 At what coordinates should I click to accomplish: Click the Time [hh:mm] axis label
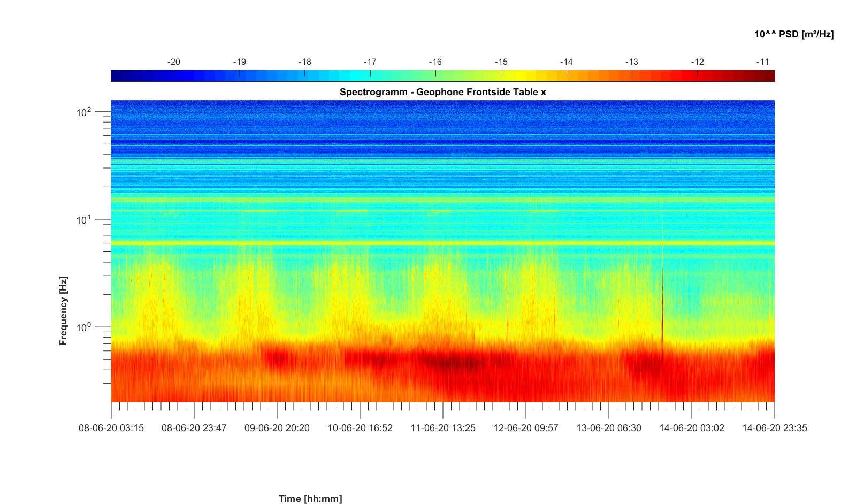point(310,499)
